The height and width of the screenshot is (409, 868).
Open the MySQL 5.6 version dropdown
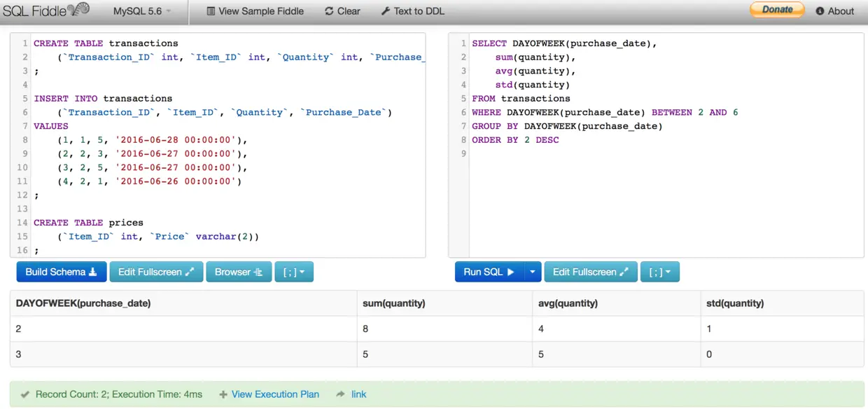coord(137,11)
